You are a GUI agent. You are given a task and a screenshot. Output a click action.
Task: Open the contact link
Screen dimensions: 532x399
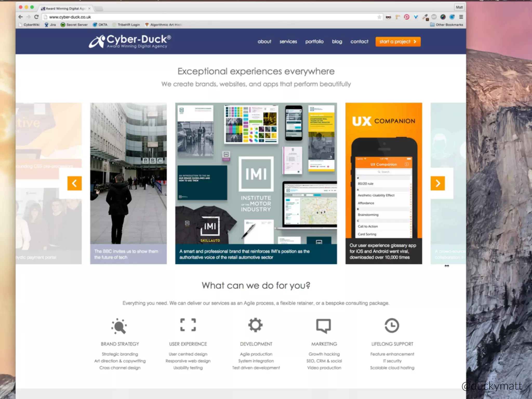tap(359, 42)
